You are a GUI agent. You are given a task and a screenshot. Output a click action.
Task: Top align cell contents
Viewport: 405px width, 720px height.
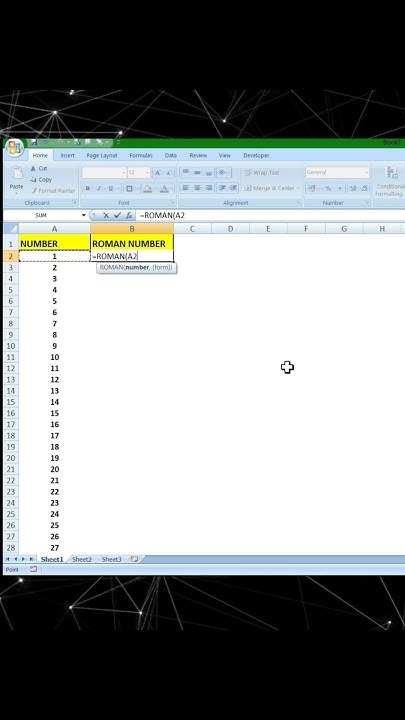click(186, 173)
